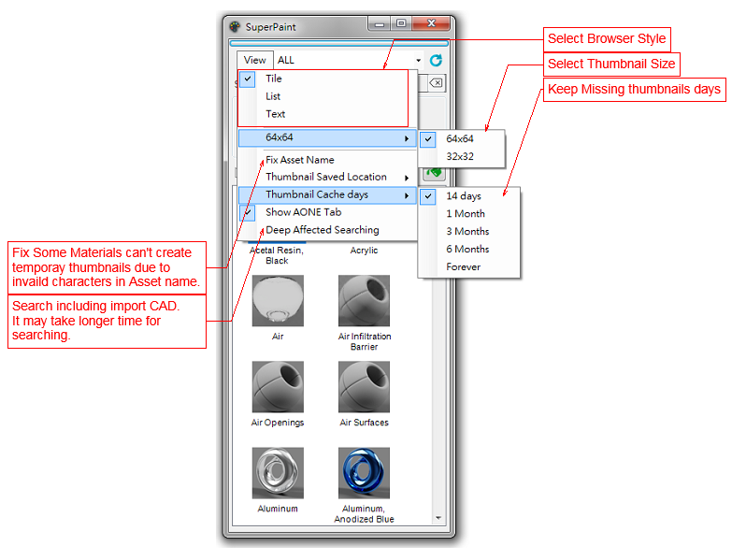Click the green paint icon behind the submenu
Viewport: 732px width, 560px height.
[x=435, y=173]
